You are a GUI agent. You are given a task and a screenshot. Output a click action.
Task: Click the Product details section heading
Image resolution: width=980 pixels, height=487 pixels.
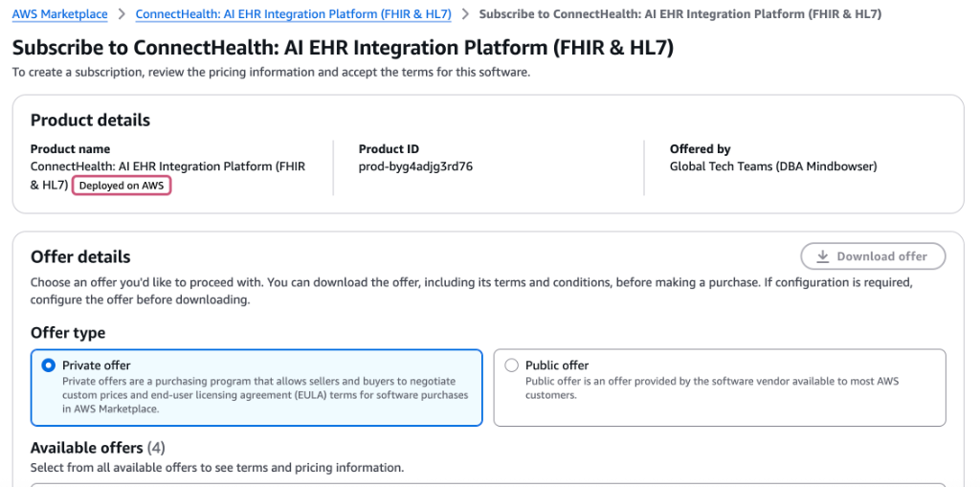click(90, 121)
